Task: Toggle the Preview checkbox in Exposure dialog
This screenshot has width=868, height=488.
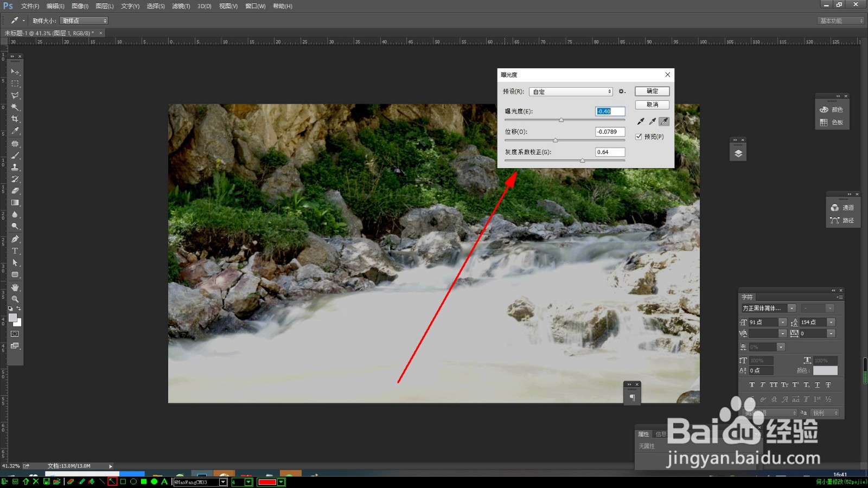Action: point(639,137)
